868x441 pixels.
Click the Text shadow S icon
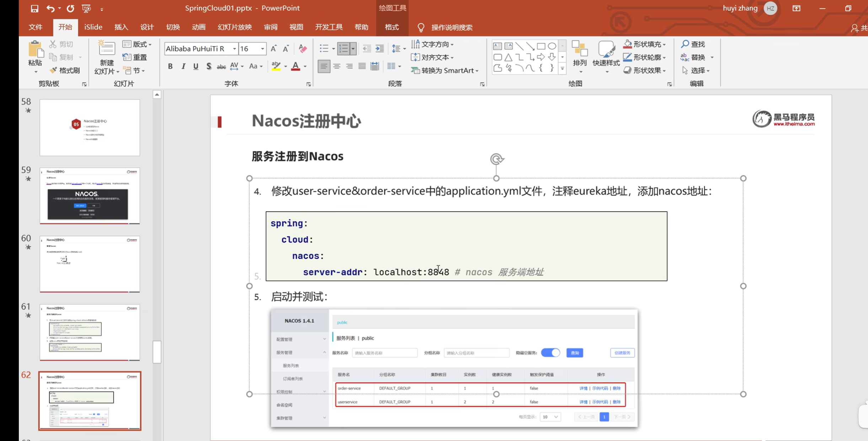[x=209, y=66]
